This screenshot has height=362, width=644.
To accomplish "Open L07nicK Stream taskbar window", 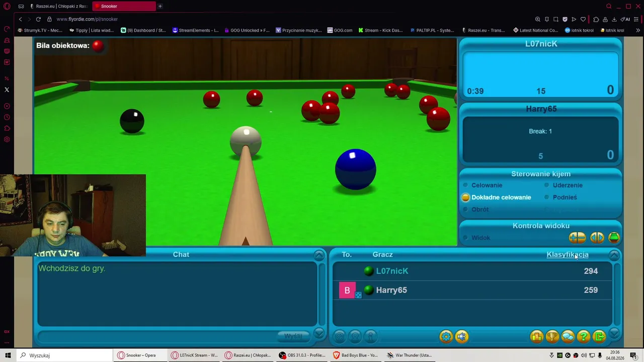I will tap(194, 355).
